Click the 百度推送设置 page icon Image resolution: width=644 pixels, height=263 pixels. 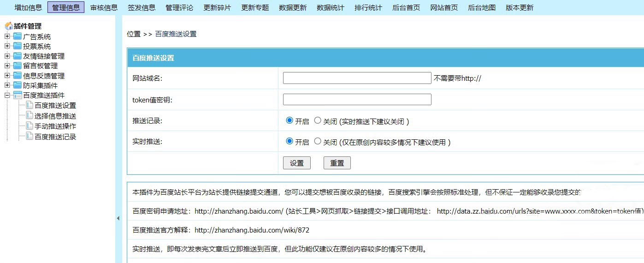tap(30, 105)
